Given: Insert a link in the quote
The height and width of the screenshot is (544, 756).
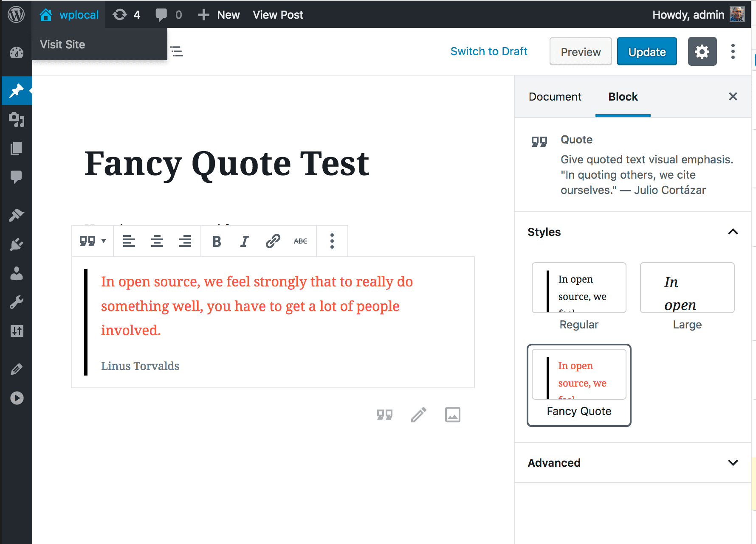Looking at the screenshot, I should coord(273,241).
